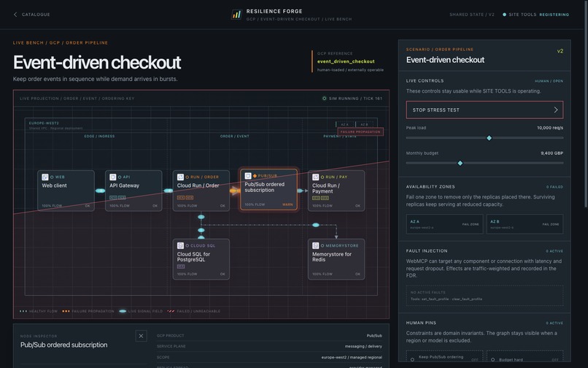Screen dimensions: 588x368
Task: Click the v2 version tag in scenario panel
Action: click(x=560, y=51)
